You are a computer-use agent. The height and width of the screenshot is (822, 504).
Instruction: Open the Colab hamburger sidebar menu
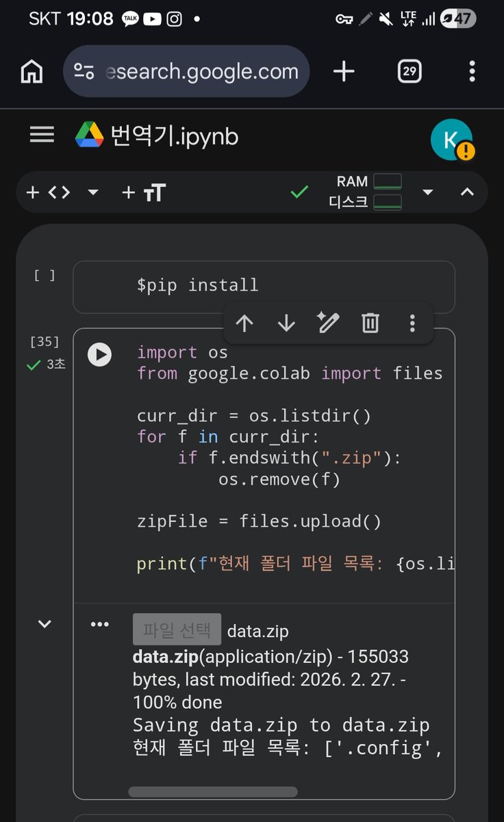(42, 135)
